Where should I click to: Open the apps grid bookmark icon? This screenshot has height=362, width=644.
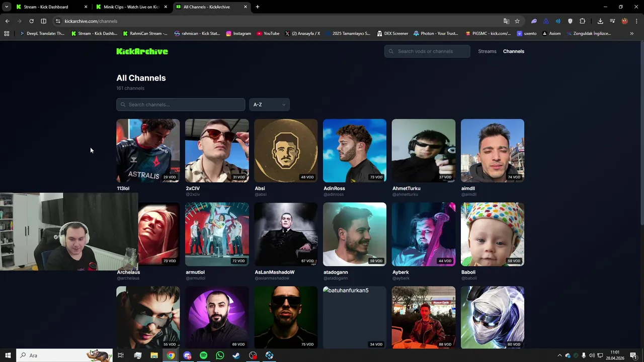click(x=7, y=34)
